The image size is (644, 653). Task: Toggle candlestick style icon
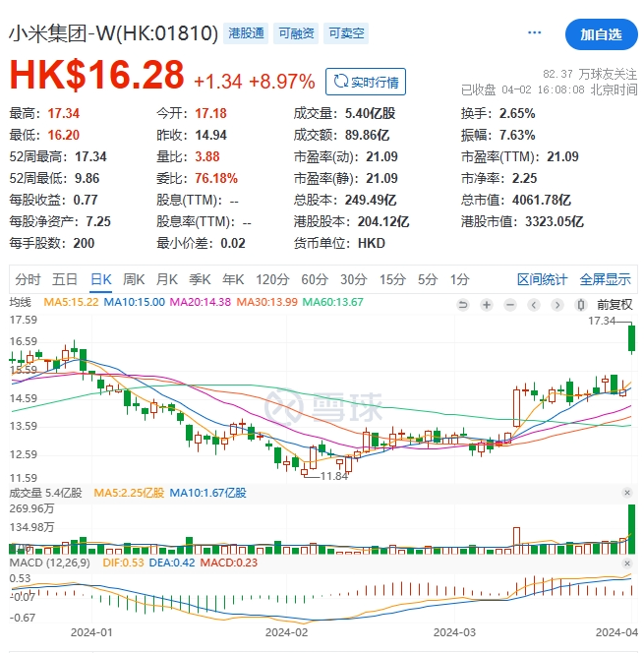[581, 305]
